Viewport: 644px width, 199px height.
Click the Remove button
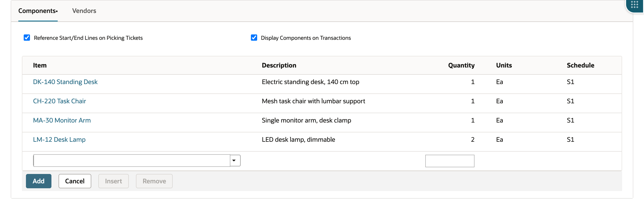(154, 181)
